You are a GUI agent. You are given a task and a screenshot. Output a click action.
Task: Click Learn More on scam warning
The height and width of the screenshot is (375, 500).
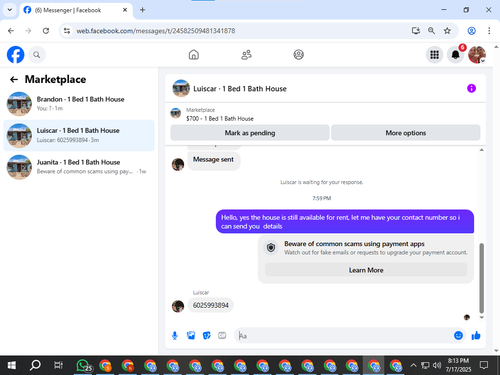366,270
